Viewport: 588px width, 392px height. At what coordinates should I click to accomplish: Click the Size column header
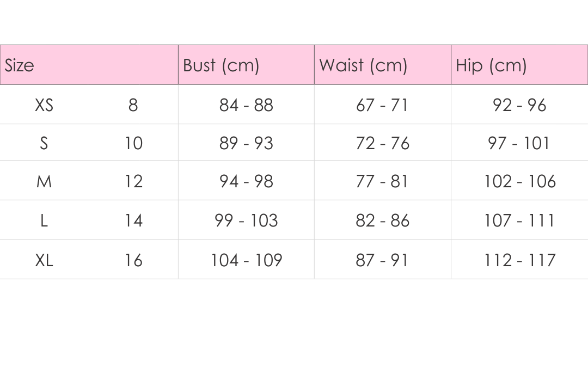click(x=20, y=65)
